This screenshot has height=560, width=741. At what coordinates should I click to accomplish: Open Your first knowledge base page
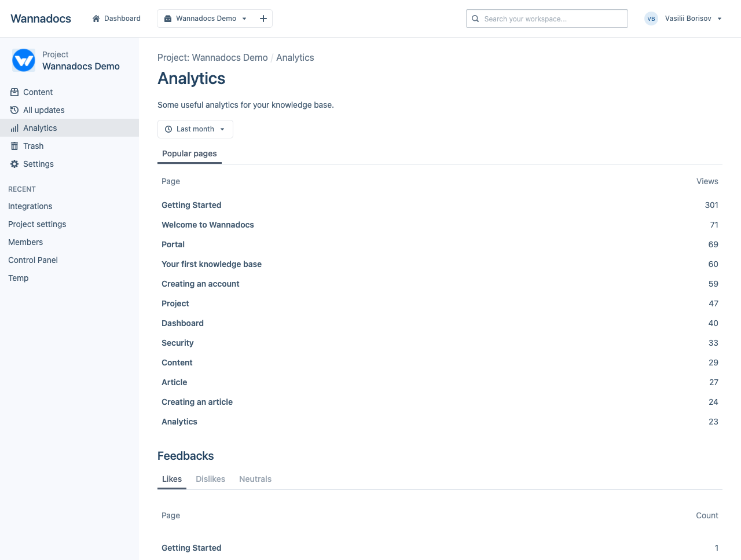pyautogui.click(x=212, y=264)
